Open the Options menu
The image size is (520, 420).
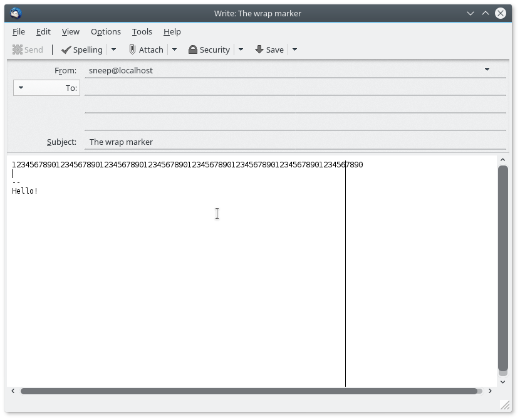(105, 31)
